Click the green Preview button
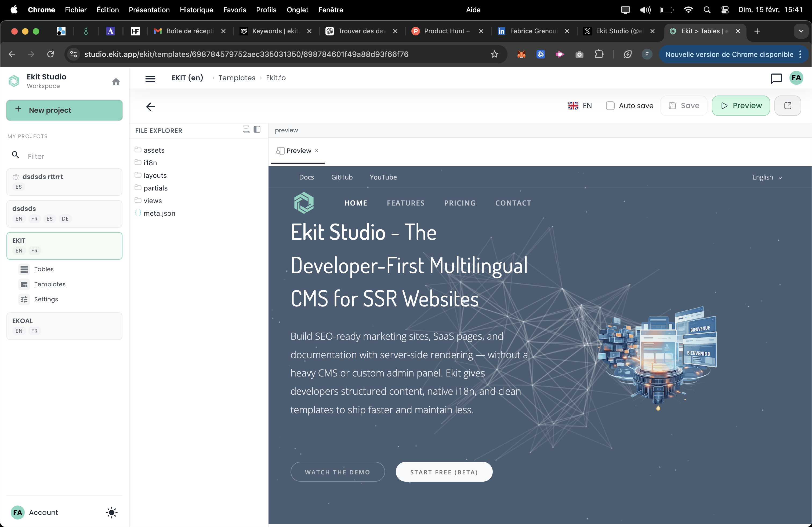This screenshot has height=527, width=812. pos(741,106)
